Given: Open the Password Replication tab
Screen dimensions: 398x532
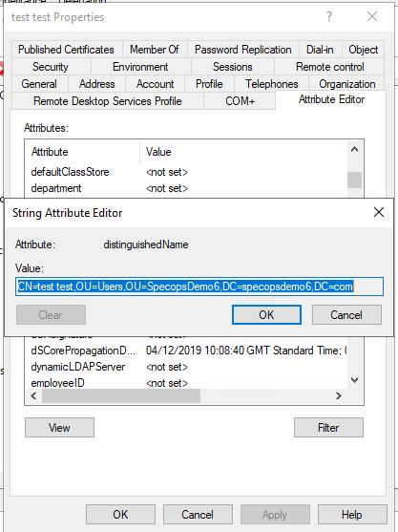Looking at the screenshot, I should click(x=242, y=50).
